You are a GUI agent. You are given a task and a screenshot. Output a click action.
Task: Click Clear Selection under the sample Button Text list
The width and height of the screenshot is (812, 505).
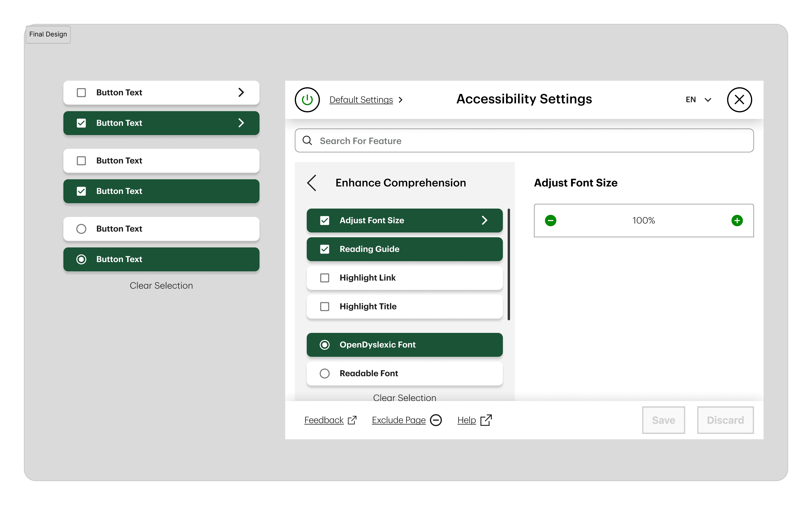tap(161, 285)
